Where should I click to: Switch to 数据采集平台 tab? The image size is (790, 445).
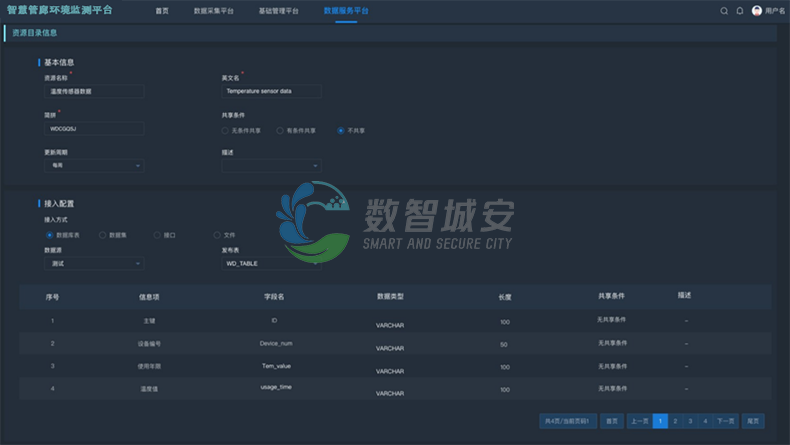point(213,11)
